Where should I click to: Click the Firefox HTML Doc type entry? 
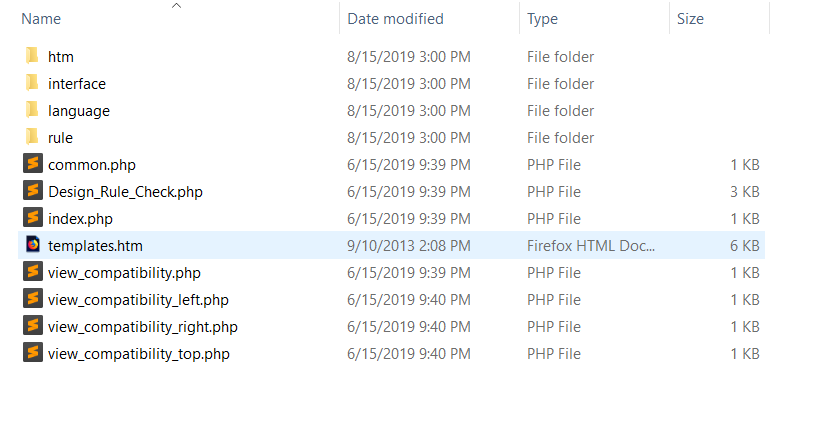coord(591,246)
